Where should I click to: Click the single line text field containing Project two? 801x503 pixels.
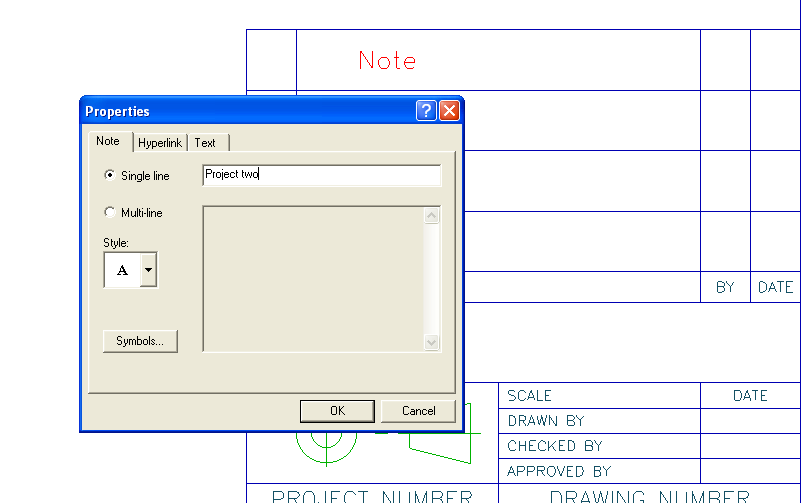click(x=322, y=175)
